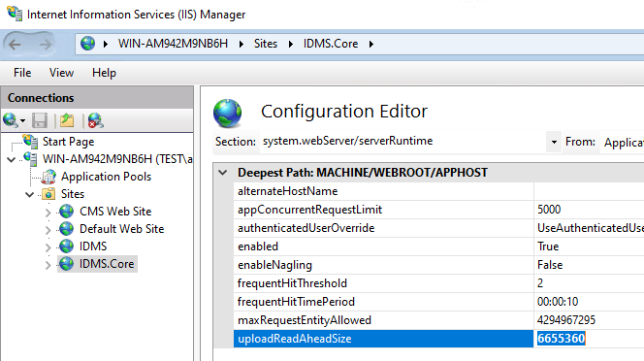Image resolution: width=644 pixels, height=361 pixels.
Task: Select the Sites tree item
Action: pos(73,194)
